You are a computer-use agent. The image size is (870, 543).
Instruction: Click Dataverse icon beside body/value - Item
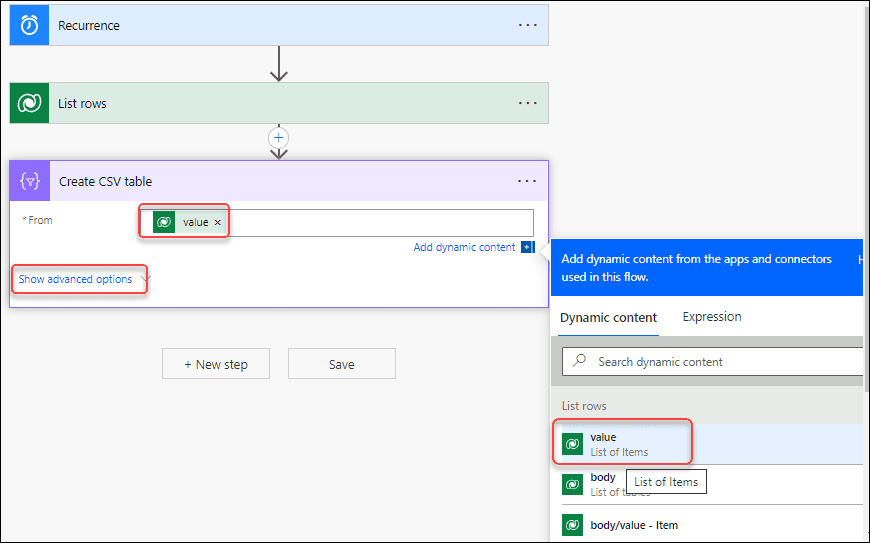tap(572, 525)
